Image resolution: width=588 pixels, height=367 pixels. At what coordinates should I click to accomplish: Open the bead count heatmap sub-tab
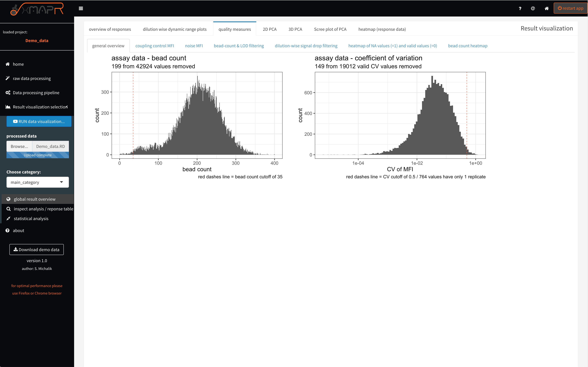468,46
